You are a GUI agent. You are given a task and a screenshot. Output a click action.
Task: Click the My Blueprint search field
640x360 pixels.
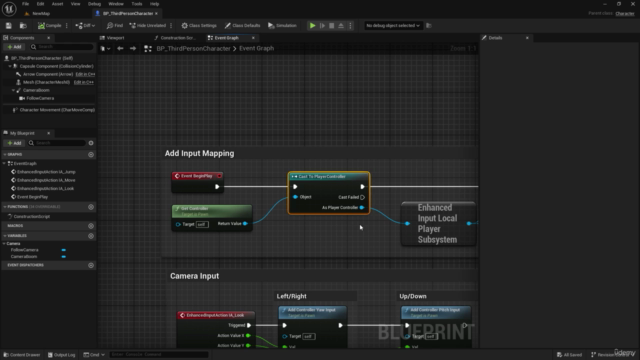click(57, 143)
